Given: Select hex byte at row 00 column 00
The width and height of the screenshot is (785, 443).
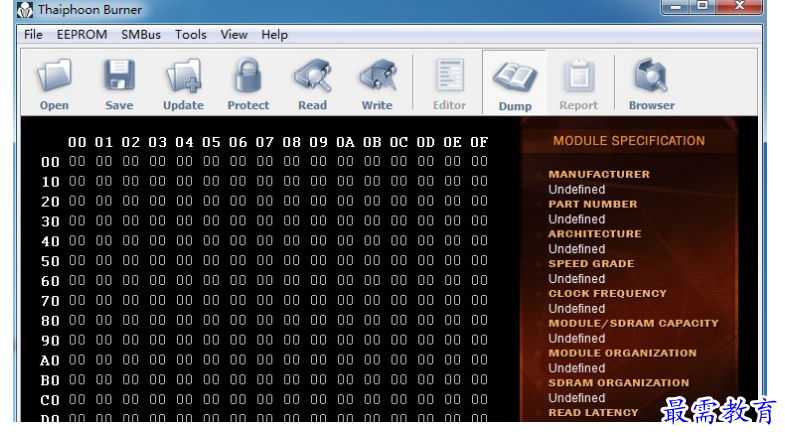Looking at the screenshot, I should point(77,161).
